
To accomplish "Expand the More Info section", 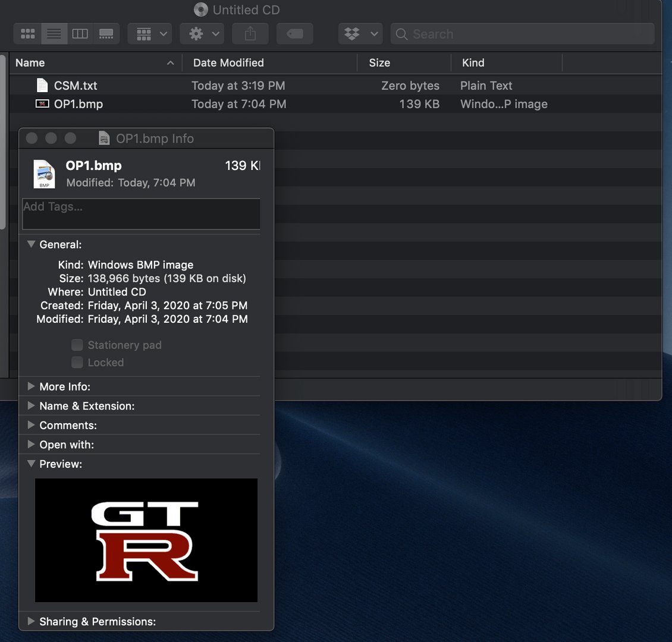I will coord(31,386).
